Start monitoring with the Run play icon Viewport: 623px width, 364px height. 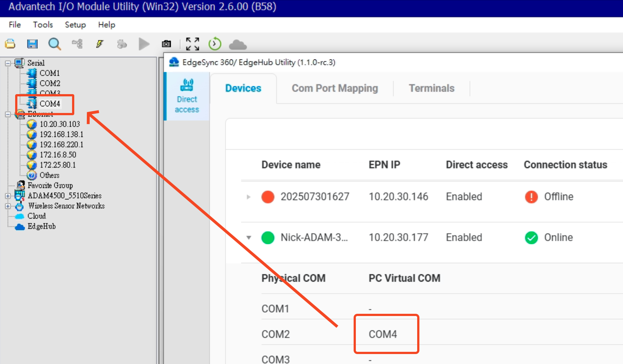144,44
